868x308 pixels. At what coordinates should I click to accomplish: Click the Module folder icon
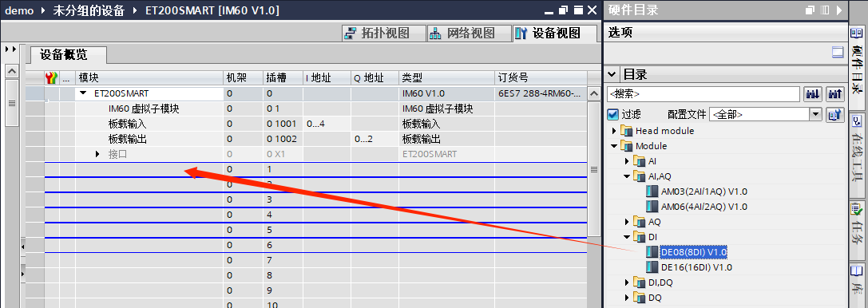click(x=627, y=147)
